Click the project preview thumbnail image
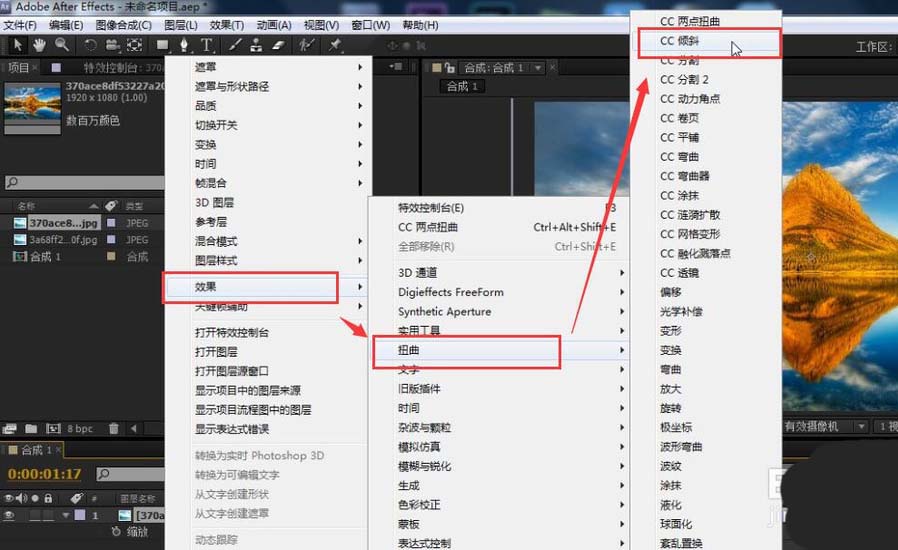 pos(33,108)
